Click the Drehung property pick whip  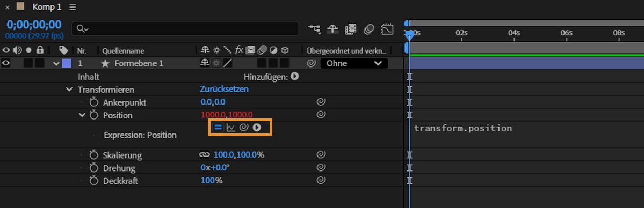point(322,167)
